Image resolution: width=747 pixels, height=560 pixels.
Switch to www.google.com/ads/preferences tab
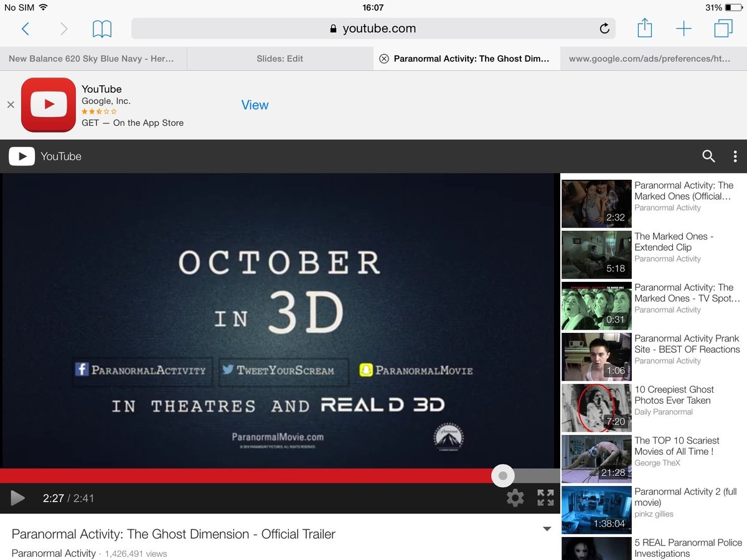tap(654, 58)
